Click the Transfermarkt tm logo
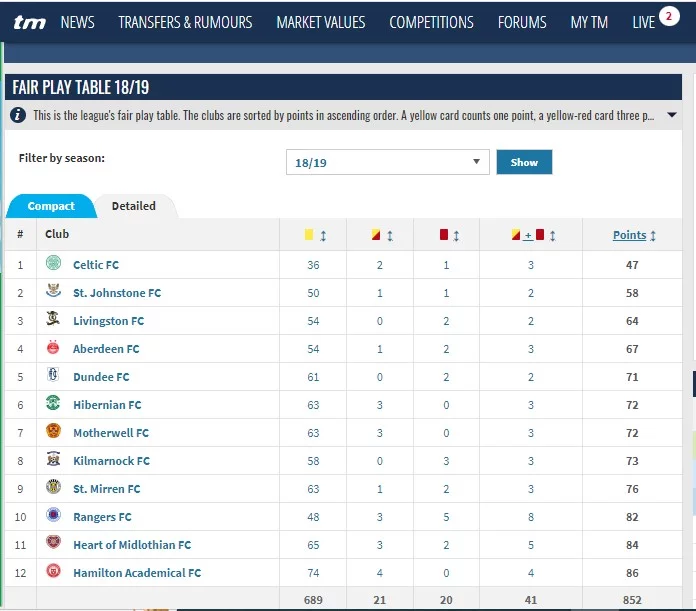 29,22
